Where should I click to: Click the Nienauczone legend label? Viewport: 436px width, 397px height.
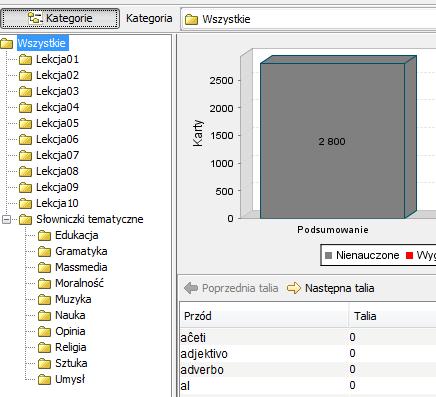click(x=367, y=255)
